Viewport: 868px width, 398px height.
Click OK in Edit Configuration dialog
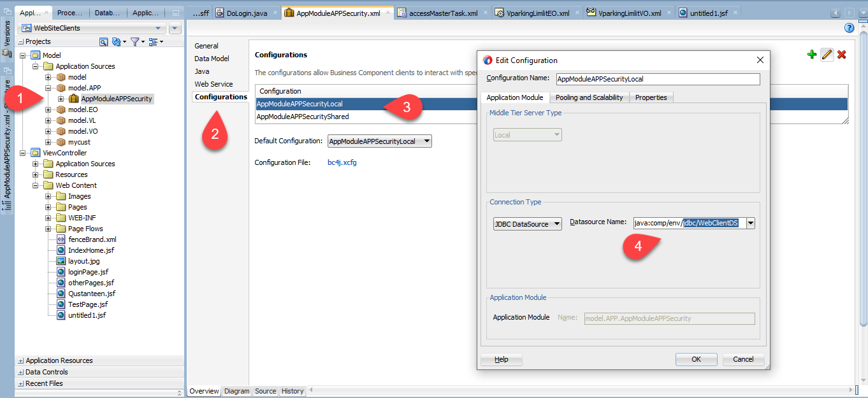tap(696, 359)
